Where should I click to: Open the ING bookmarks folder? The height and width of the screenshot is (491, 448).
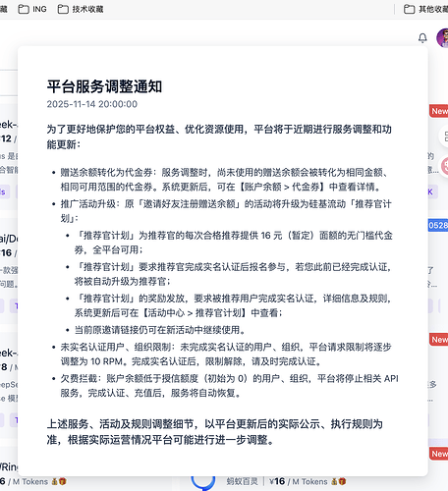32,9
